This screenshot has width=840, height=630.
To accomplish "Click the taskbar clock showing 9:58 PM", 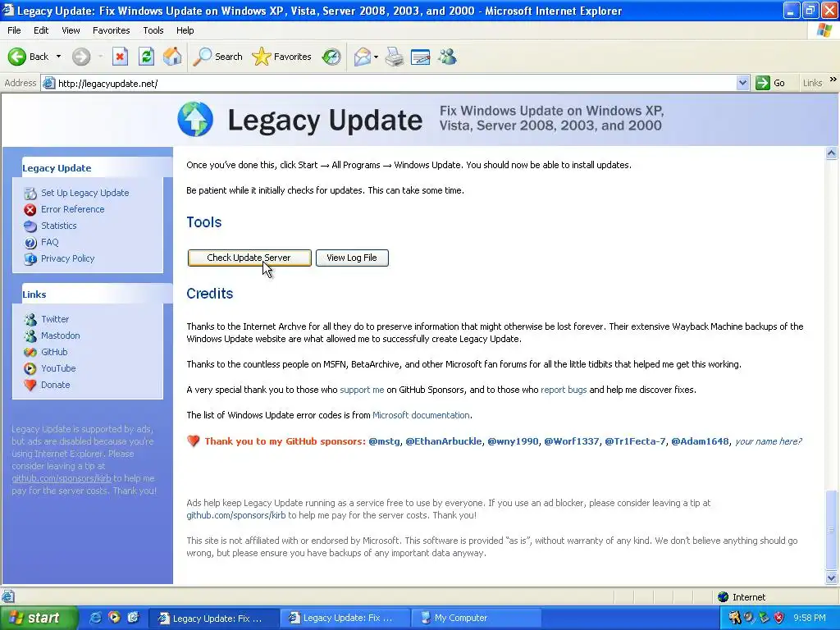I will point(810,618).
